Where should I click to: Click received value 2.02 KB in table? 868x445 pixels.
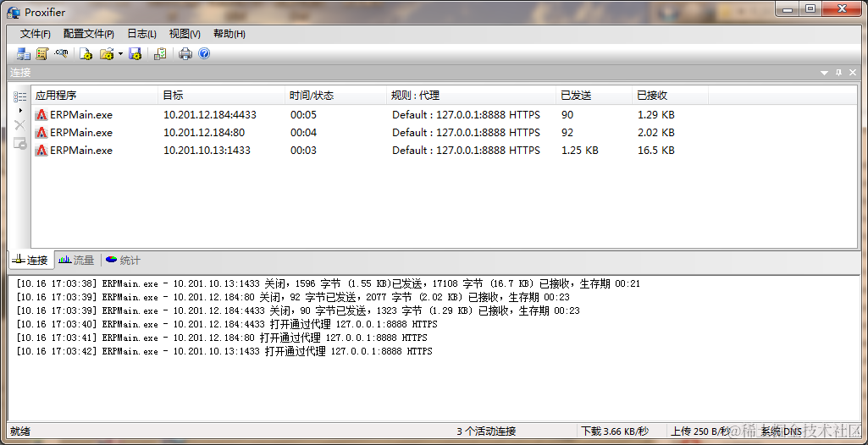point(656,133)
